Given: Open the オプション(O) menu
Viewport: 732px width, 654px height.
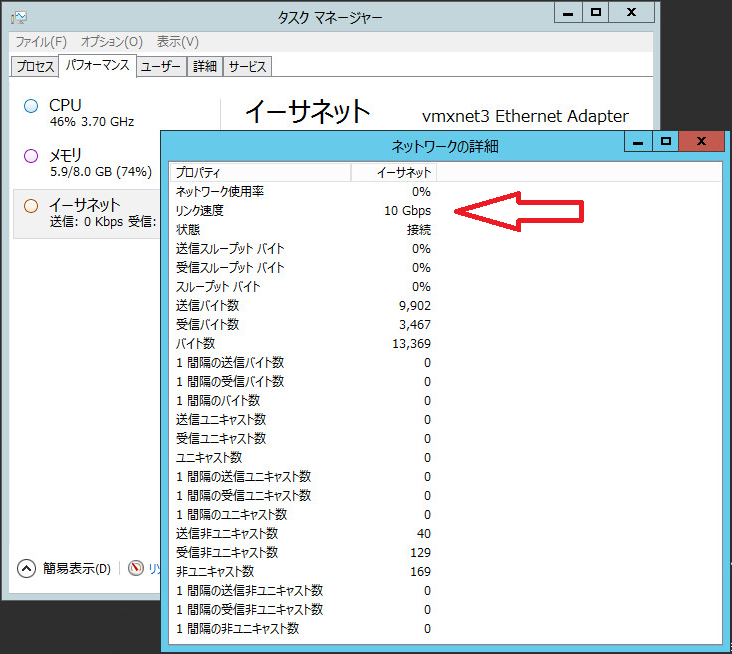Looking at the screenshot, I should pos(112,42).
